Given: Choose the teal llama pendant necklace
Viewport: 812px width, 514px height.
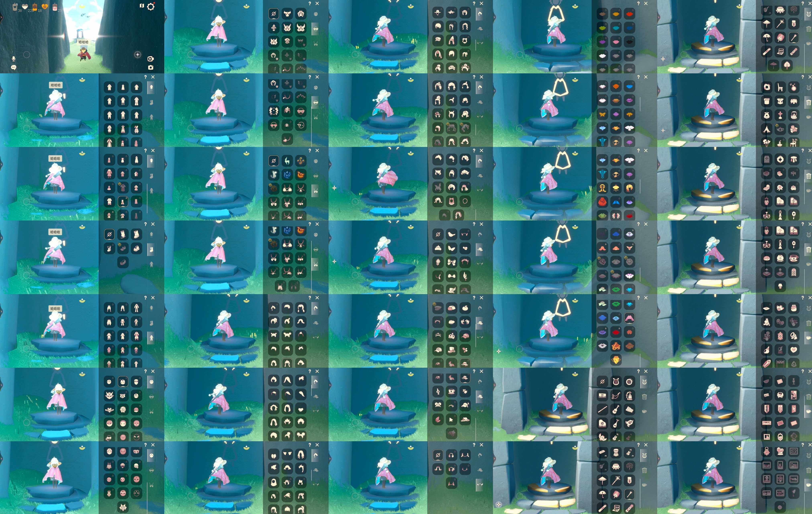Looking at the screenshot, I should [287, 161].
